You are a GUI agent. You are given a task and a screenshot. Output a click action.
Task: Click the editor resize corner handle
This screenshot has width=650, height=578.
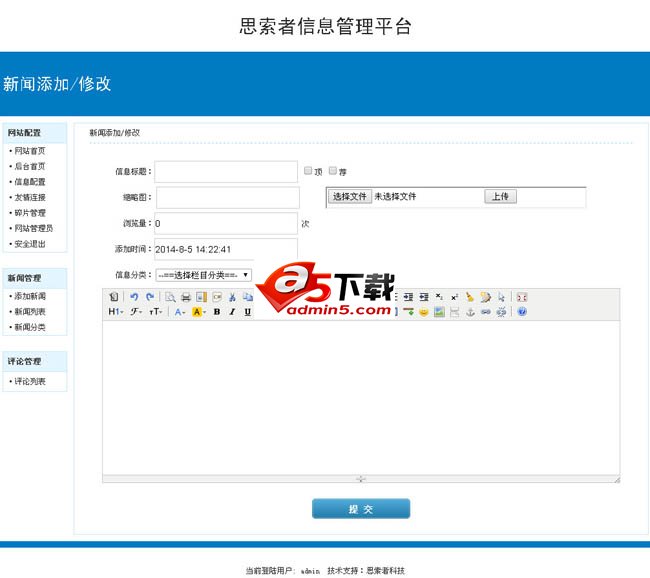[617, 480]
